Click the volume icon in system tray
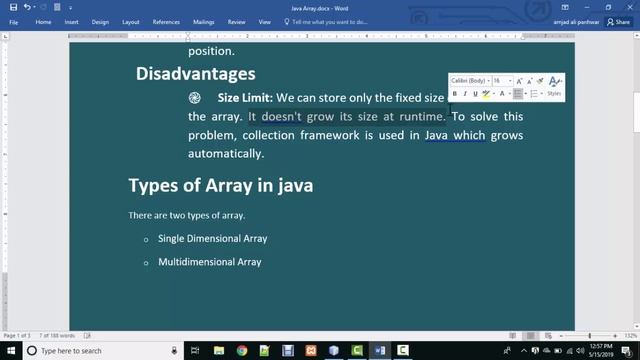Viewport: 640px width, 360px height. tap(580, 351)
